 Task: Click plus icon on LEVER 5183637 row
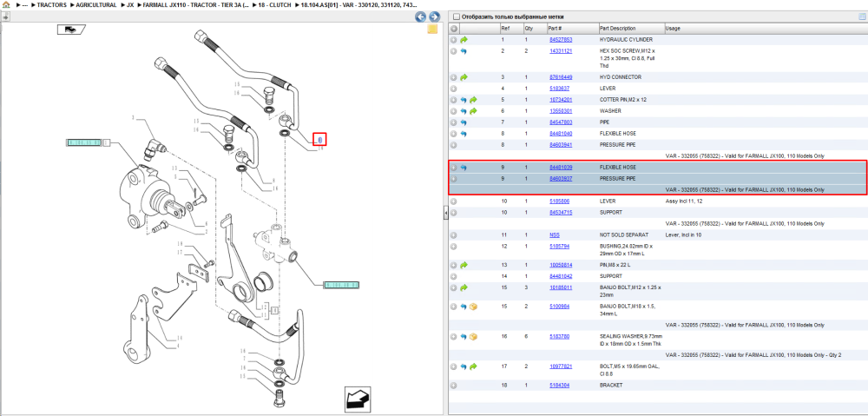point(453,89)
